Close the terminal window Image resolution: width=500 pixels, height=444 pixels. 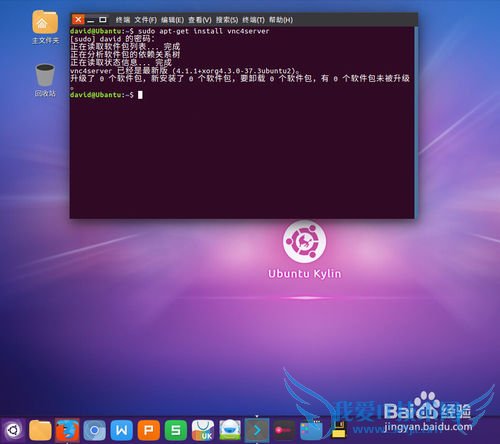point(78,20)
